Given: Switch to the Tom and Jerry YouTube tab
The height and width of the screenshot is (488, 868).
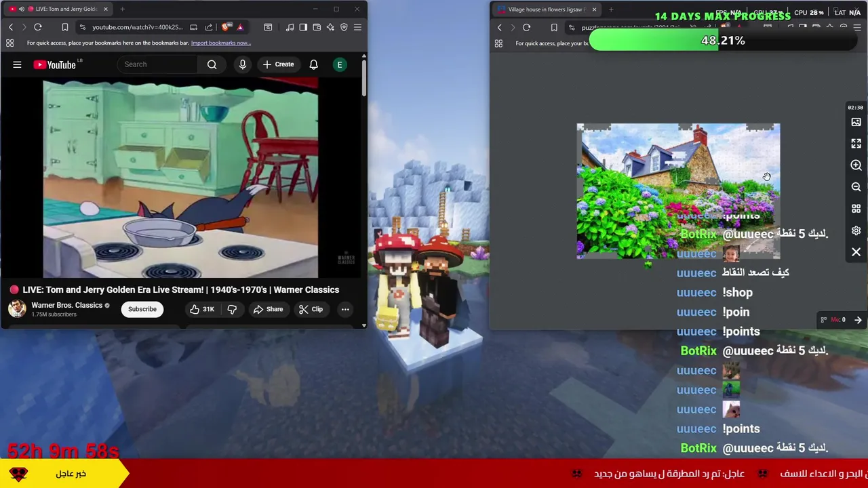Looking at the screenshot, I should click(x=58, y=9).
